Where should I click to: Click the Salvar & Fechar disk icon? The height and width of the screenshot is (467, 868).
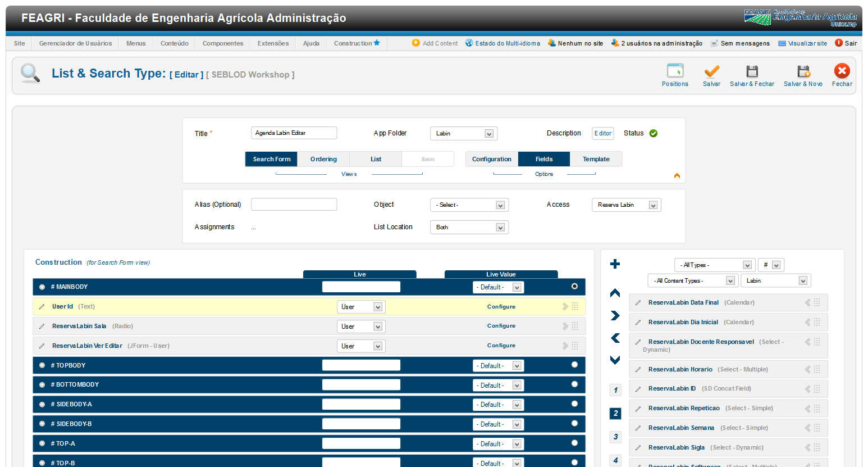pos(752,71)
